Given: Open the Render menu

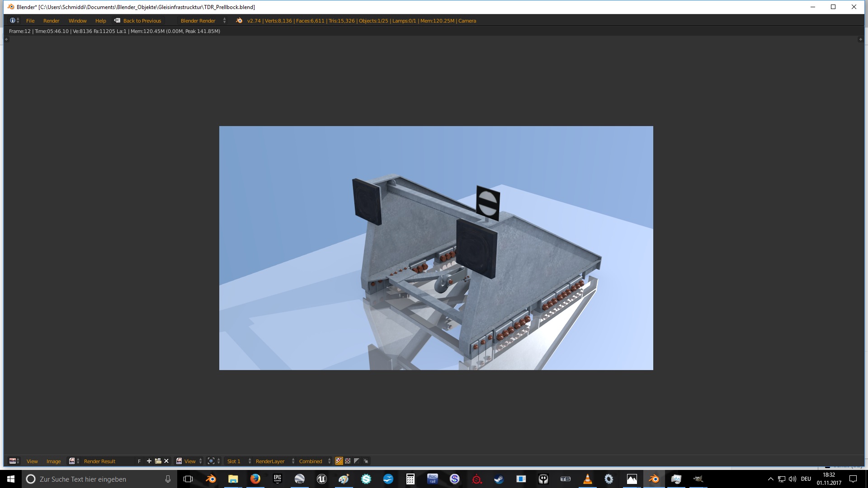Looking at the screenshot, I should click(x=51, y=21).
